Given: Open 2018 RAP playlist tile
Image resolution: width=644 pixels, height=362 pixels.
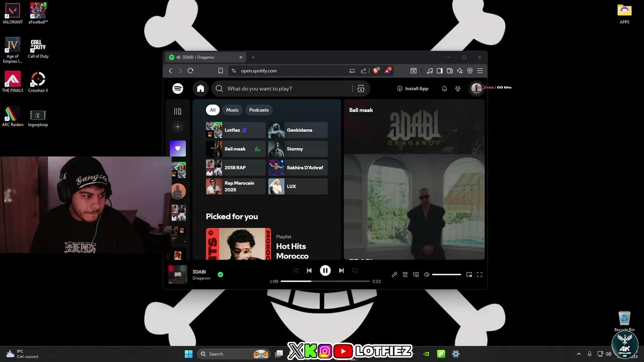Looking at the screenshot, I should pos(235,167).
